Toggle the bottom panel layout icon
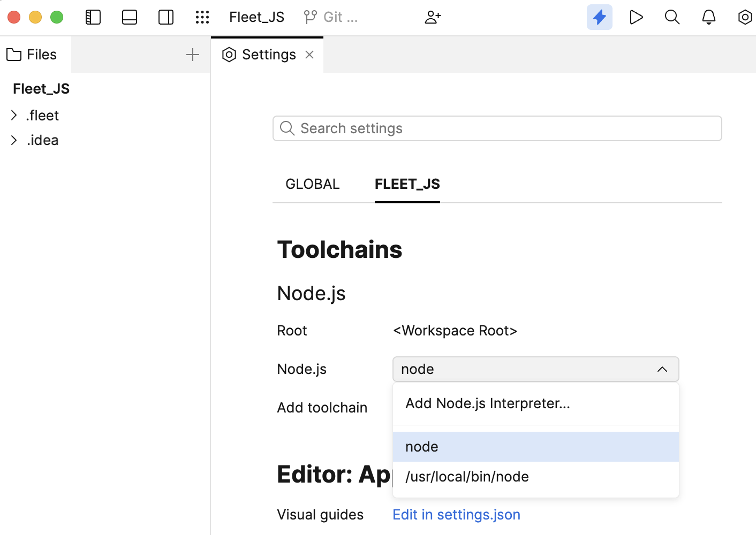The height and width of the screenshot is (535, 756). click(129, 17)
